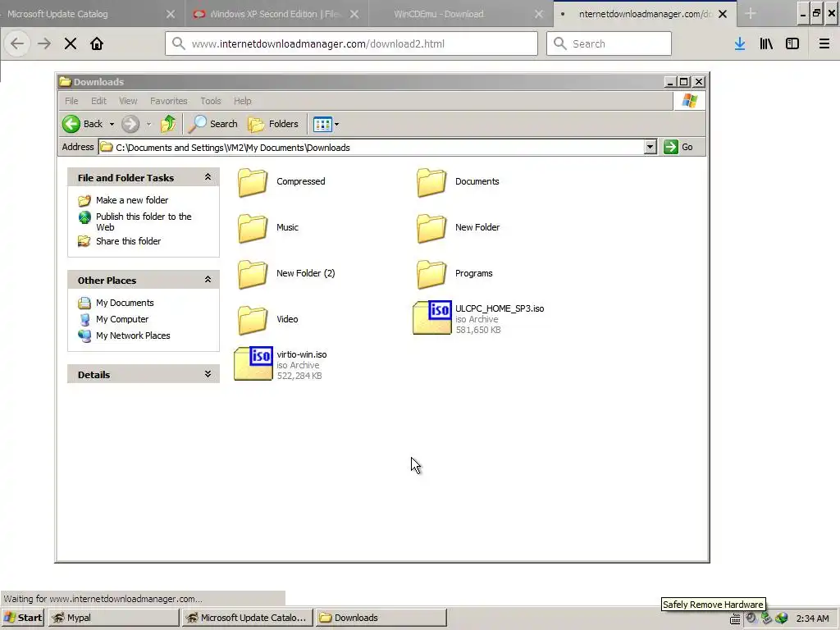Select the virtio-win.iso file icon
Screen dimensions: 840x630
[253, 363]
